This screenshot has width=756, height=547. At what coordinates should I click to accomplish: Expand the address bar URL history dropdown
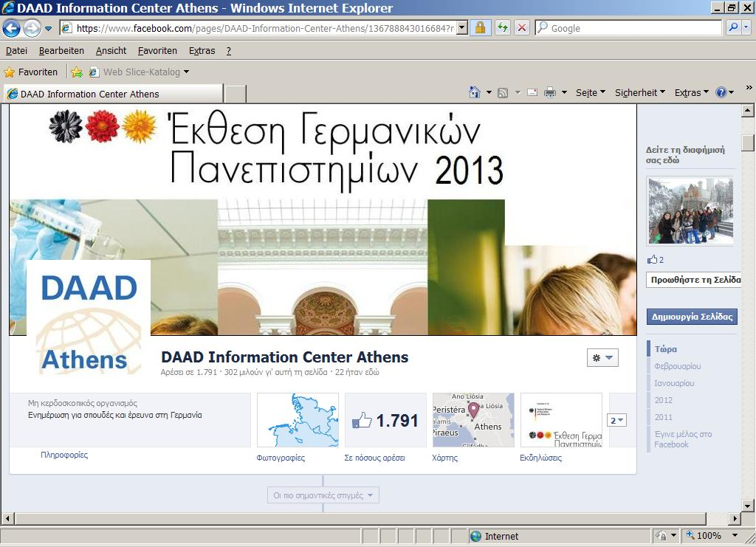[462, 29]
